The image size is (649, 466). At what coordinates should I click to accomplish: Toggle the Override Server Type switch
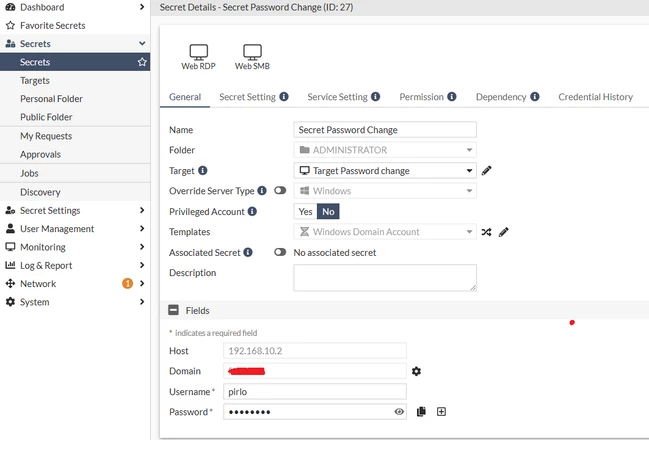[280, 190]
